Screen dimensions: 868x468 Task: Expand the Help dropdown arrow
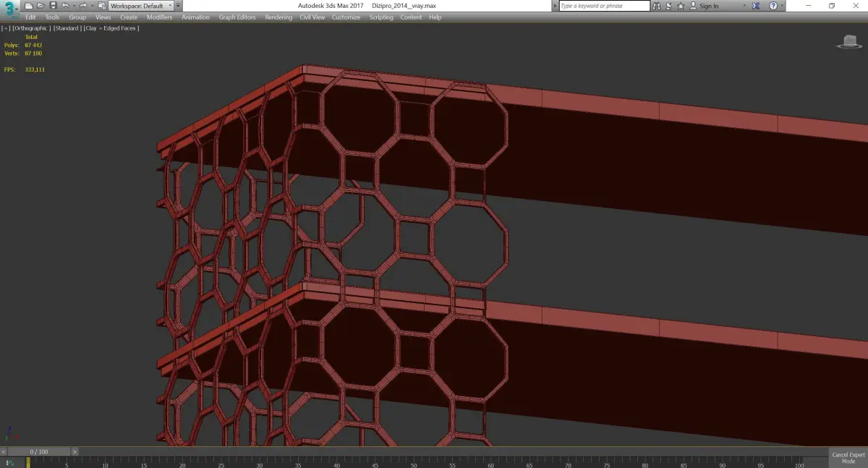coord(782,6)
